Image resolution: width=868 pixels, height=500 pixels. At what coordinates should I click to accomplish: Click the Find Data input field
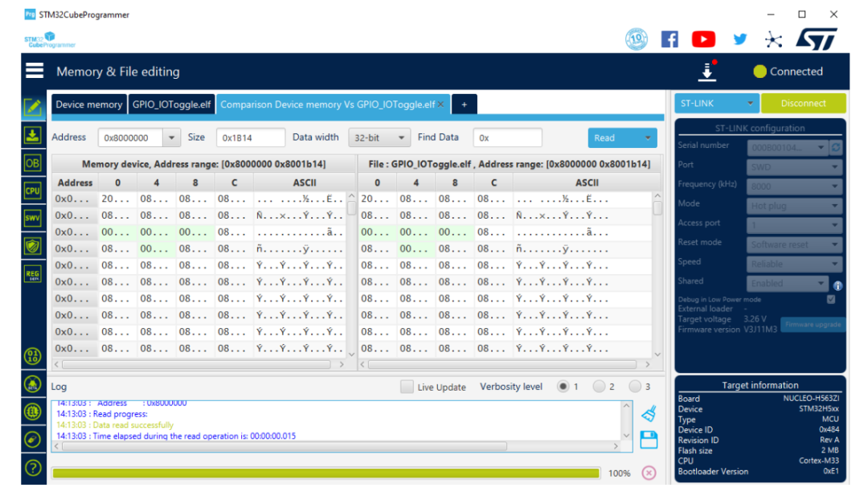pos(508,138)
